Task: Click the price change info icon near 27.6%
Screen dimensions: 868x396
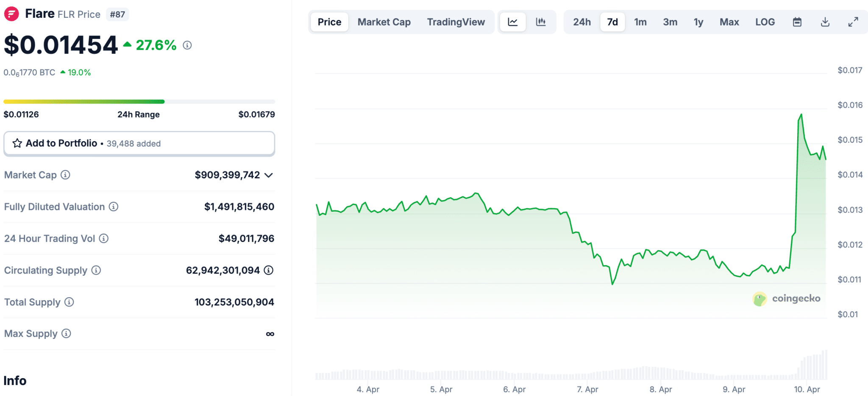Action: [x=187, y=45]
